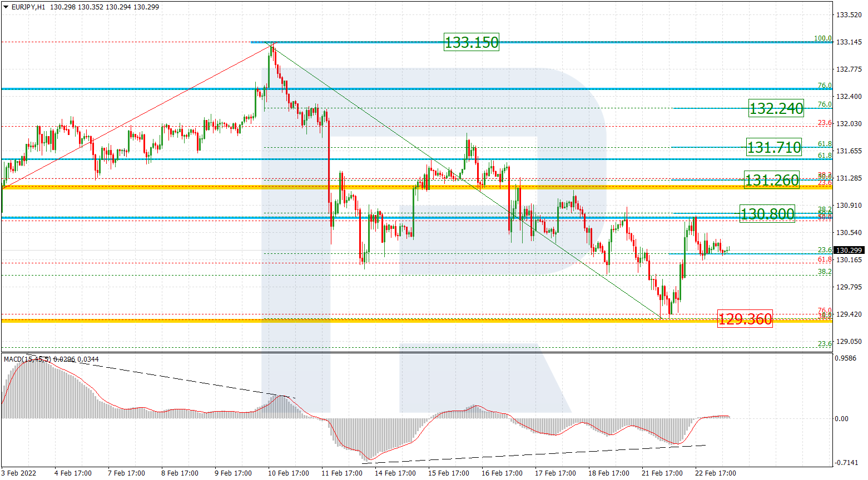Image resolution: width=868 pixels, height=480 pixels.
Task: Click the 3 Feb 2022 date label
Action: pos(19,473)
